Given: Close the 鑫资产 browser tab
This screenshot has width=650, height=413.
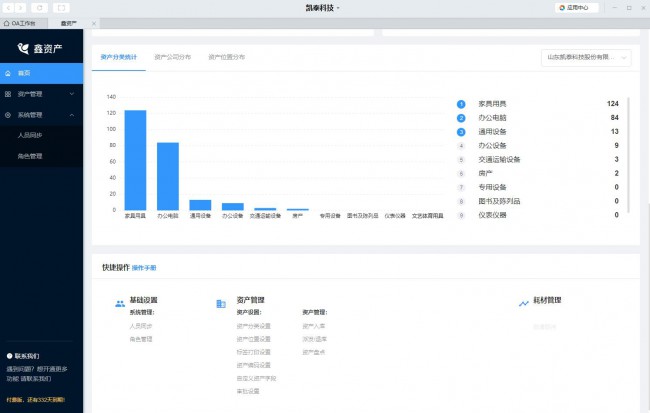Looking at the screenshot, I should (94, 22).
